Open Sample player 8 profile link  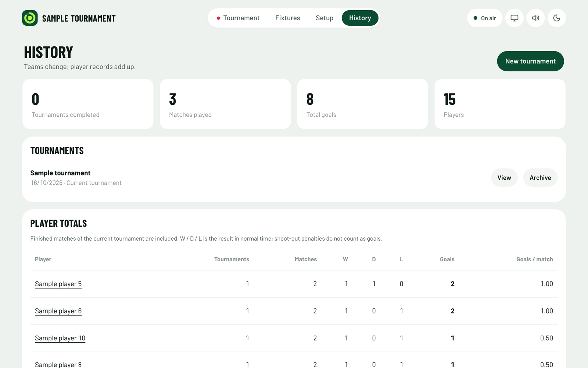pos(58,364)
